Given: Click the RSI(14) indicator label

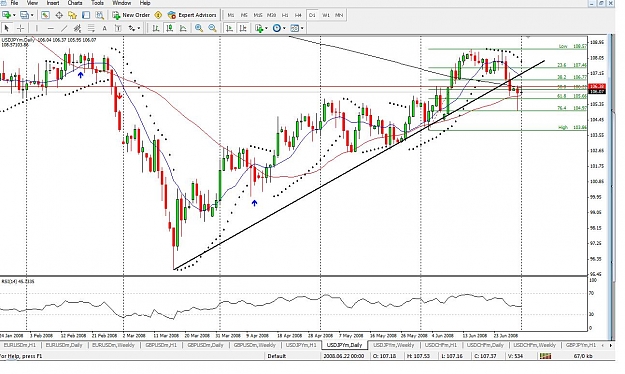Looking at the screenshot, I should click(18, 281).
